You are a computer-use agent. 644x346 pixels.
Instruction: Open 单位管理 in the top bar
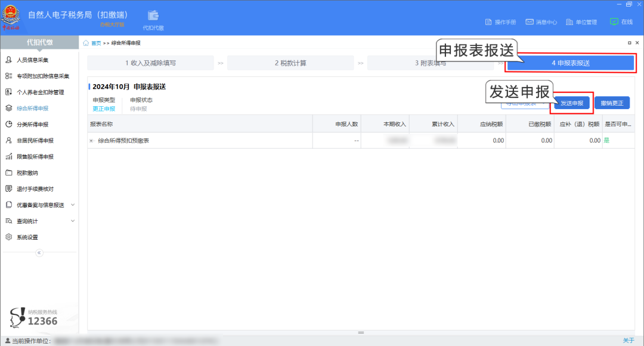click(581, 21)
